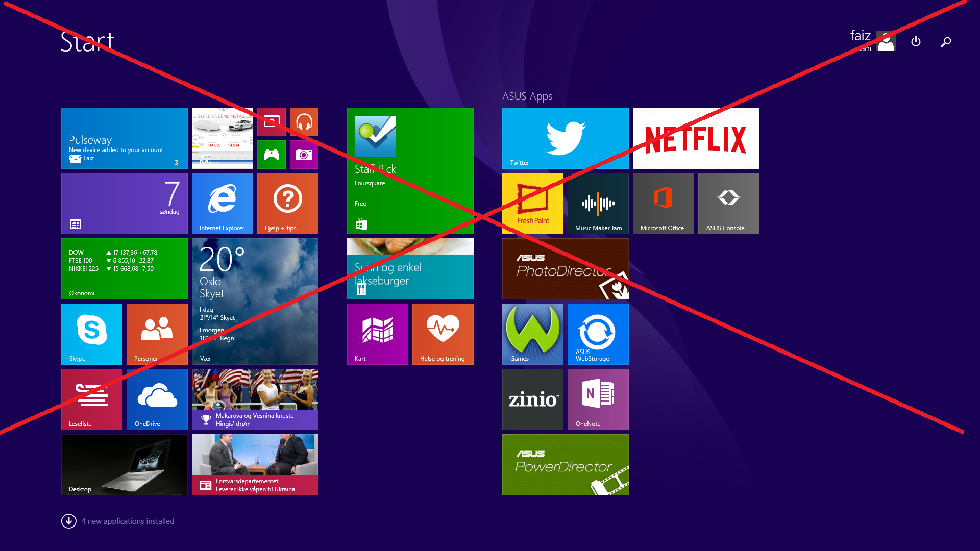The image size is (980, 551).
Task: Open the Games tile with green W
Action: [x=533, y=334]
